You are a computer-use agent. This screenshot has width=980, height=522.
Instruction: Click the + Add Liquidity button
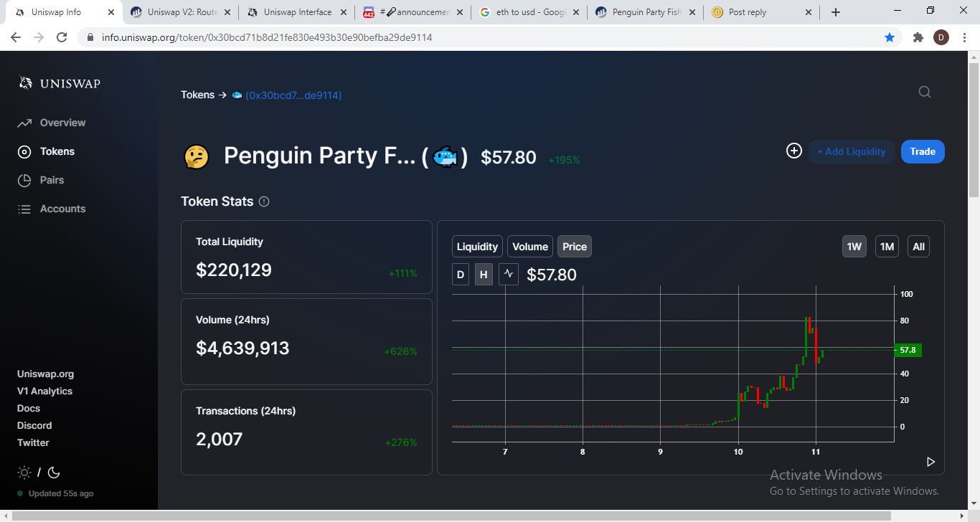[x=852, y=151]
